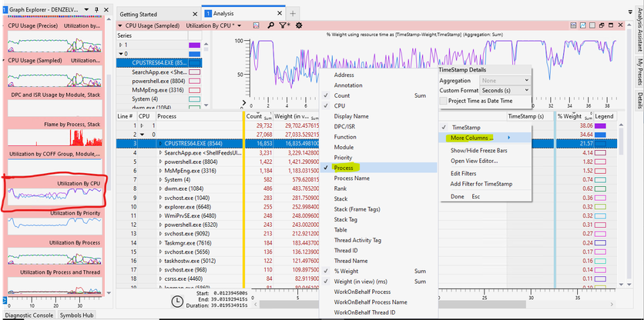Open the Symbols Hub tab

(x=76, y=315)
